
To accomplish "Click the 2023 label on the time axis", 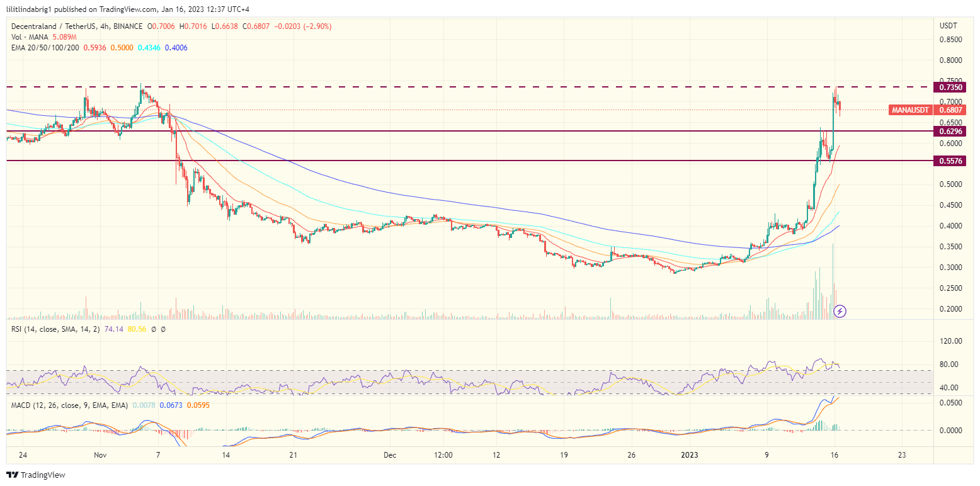I will pyautogui.click(x=690, y=455).
